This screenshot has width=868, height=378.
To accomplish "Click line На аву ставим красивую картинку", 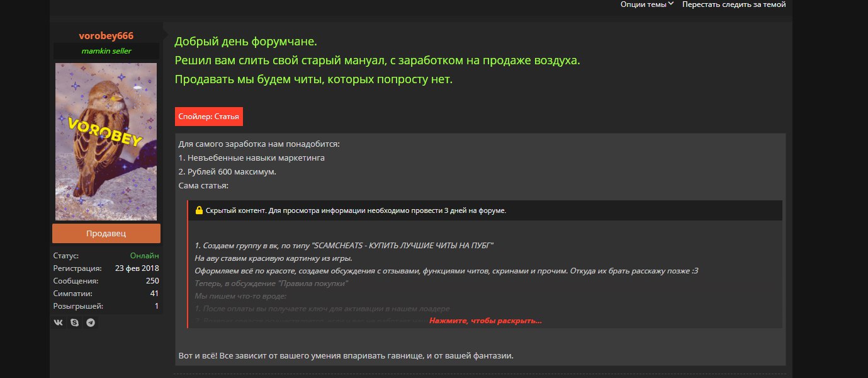I will pos(273,258).
